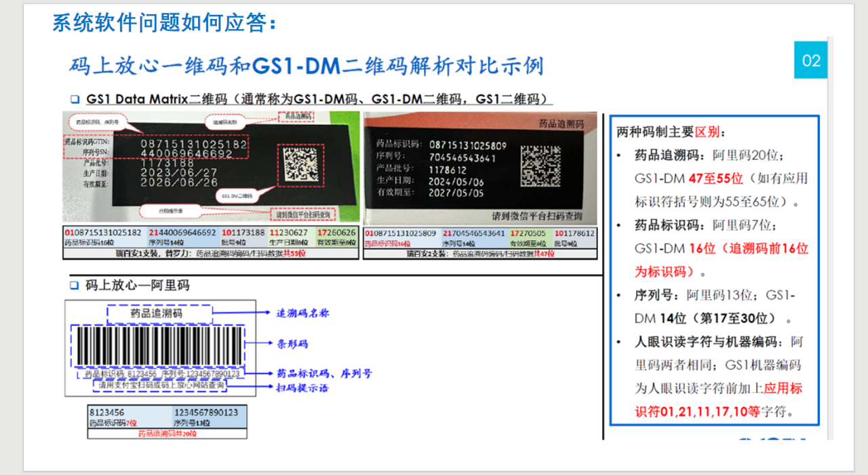Click the blue label '追溯码名称'

click(302, 313)
